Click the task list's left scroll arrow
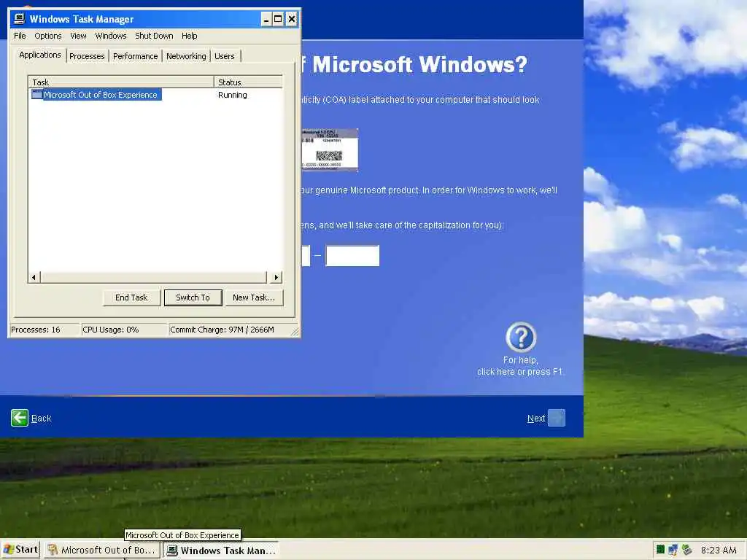Screen dimensions: 747x560 [x=34, y=277]
